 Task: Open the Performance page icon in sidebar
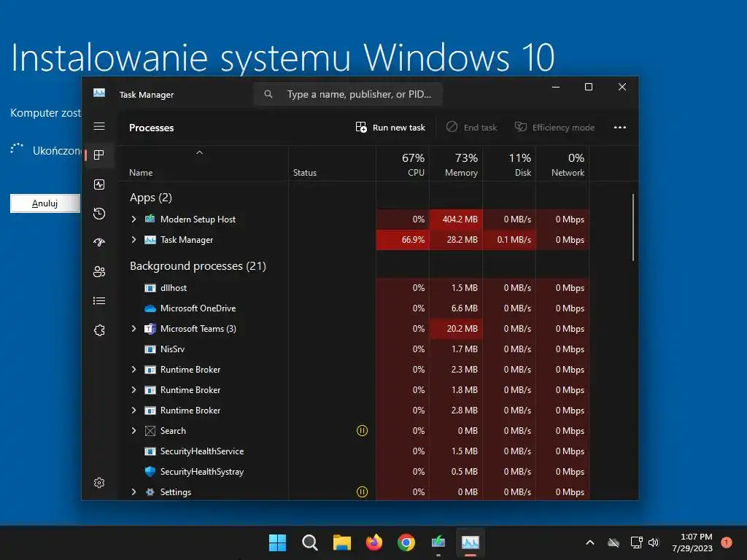tap(99, 184)
